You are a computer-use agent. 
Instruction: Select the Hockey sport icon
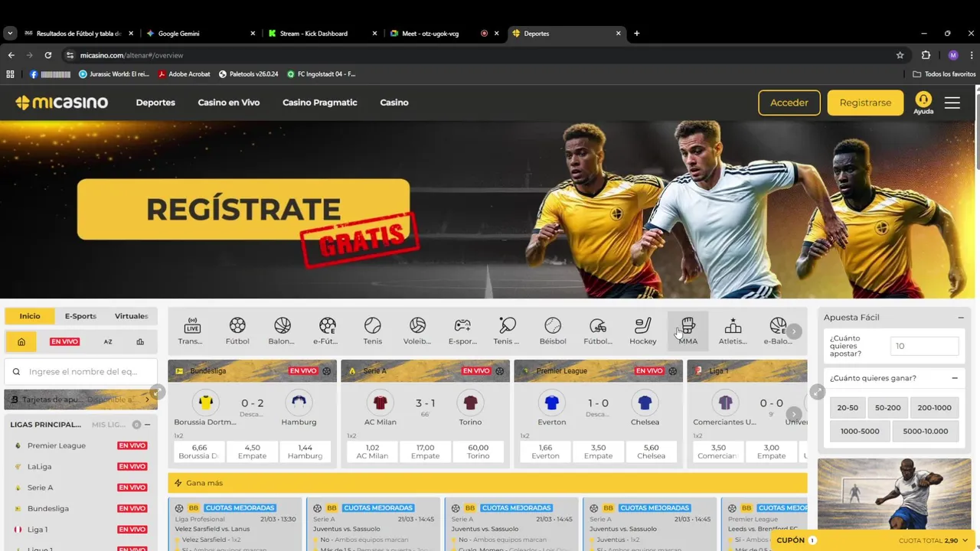point(643,331)
